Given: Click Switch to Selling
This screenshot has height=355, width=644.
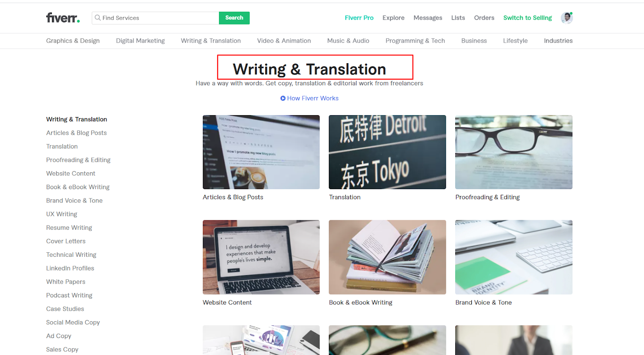Looking at the screenshot, I should tap(528, 18).
